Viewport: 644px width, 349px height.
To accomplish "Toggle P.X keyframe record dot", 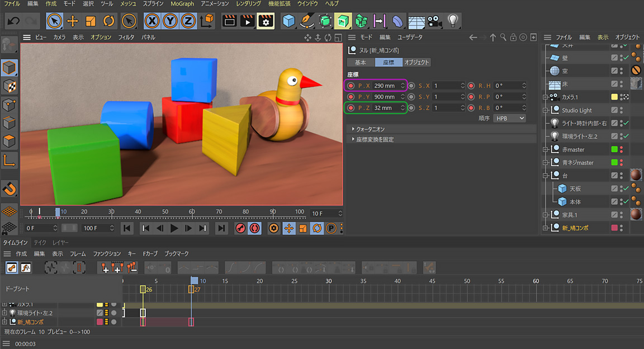I will [x=351, y=86].
